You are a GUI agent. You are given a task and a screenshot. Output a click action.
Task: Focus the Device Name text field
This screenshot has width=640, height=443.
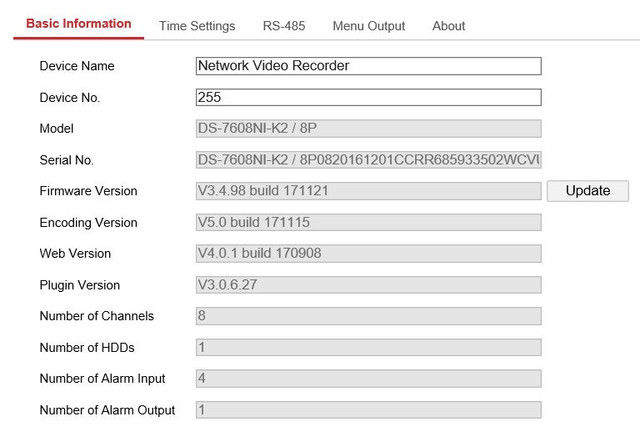368,66
